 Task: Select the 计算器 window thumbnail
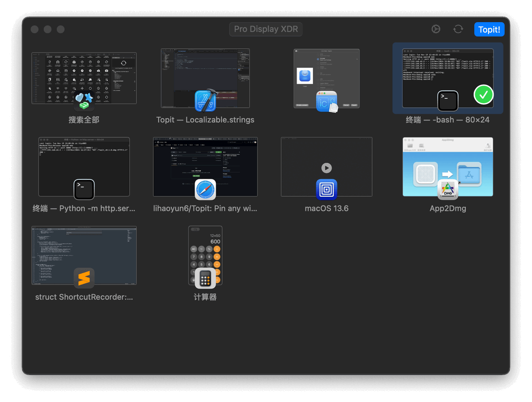205,256
